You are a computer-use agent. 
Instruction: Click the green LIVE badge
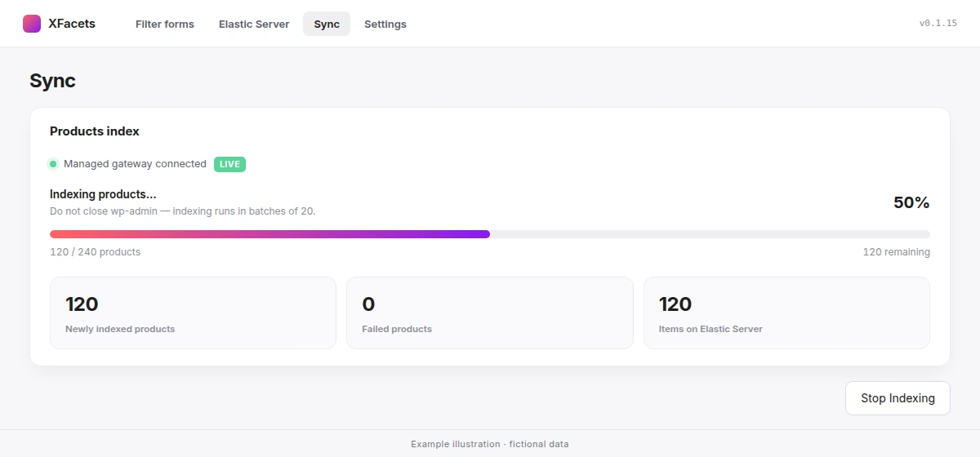pos(229,164)
